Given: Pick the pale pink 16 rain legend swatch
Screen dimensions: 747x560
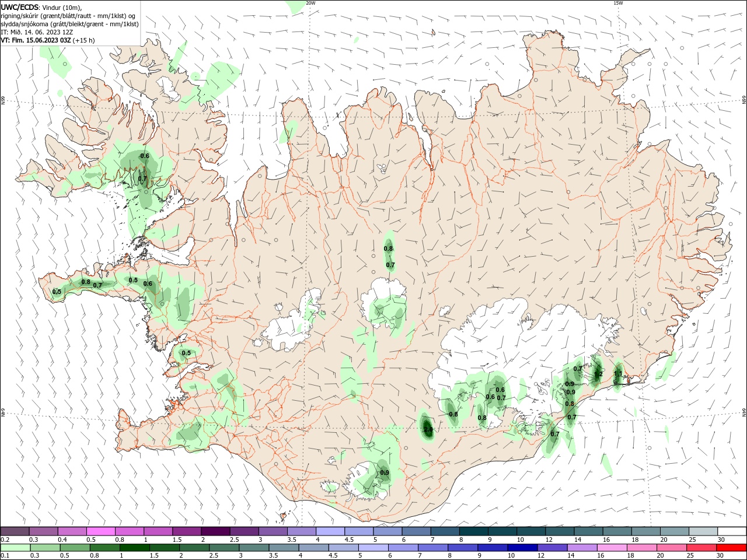Looking at the screenshot, I should coord(611,548).
